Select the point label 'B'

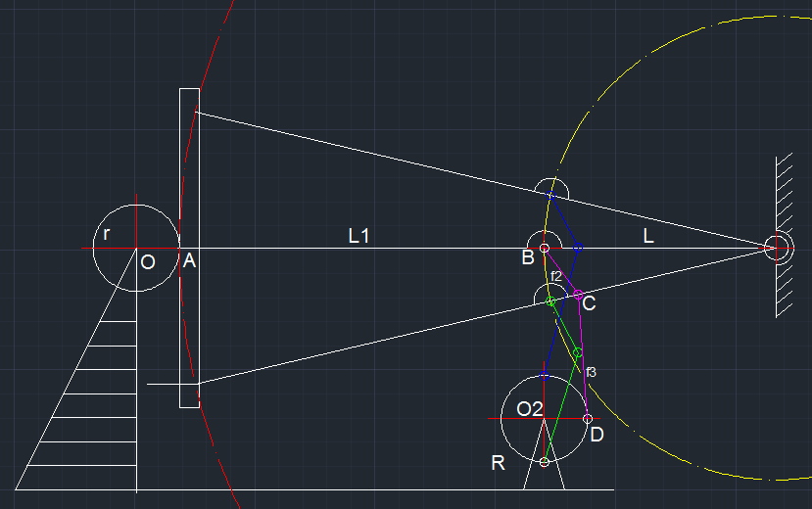point(528,257)
